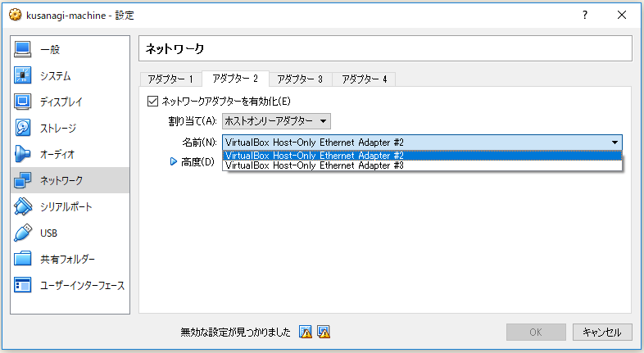Image resolution: width=644 pixels, height=353 pixels.
Task: Click the シリアルポート connector icon
Action: 23,206
